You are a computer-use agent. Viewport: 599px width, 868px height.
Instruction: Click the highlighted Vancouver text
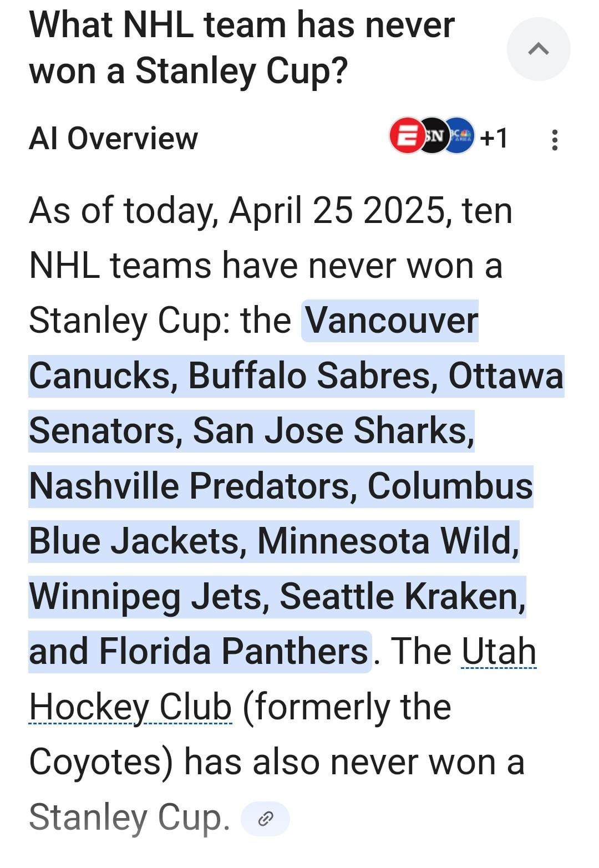391,321
